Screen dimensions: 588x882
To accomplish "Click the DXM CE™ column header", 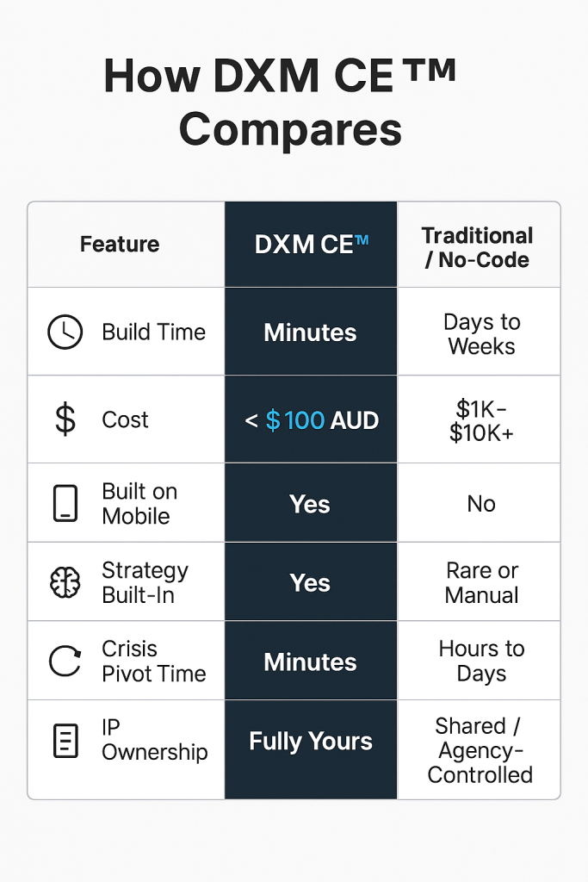I will pos(311,244).
